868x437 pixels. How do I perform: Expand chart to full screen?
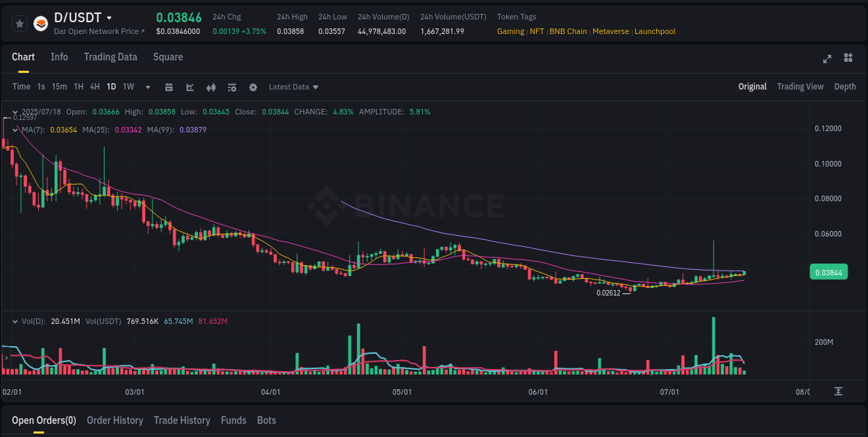(x=826, y=59)
